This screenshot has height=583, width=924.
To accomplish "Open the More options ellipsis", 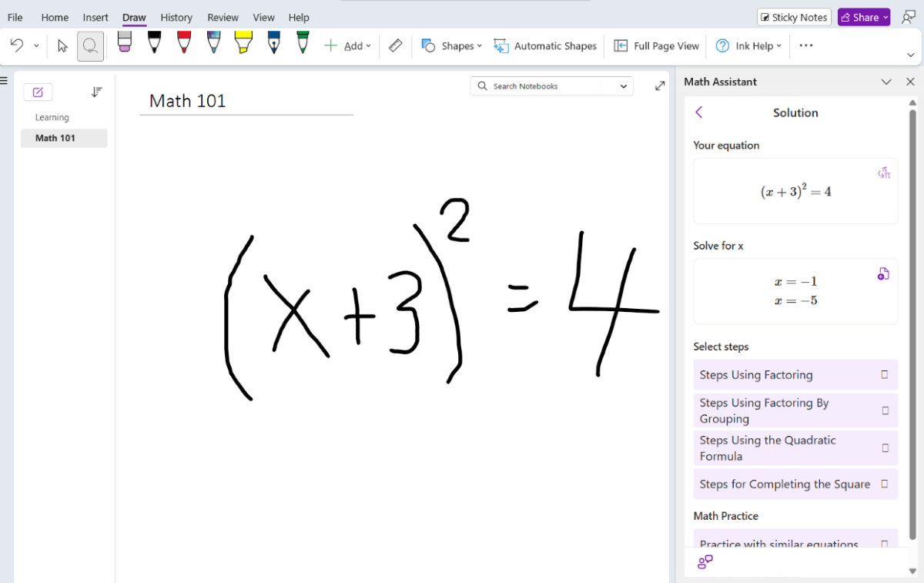I will point(806,45).
